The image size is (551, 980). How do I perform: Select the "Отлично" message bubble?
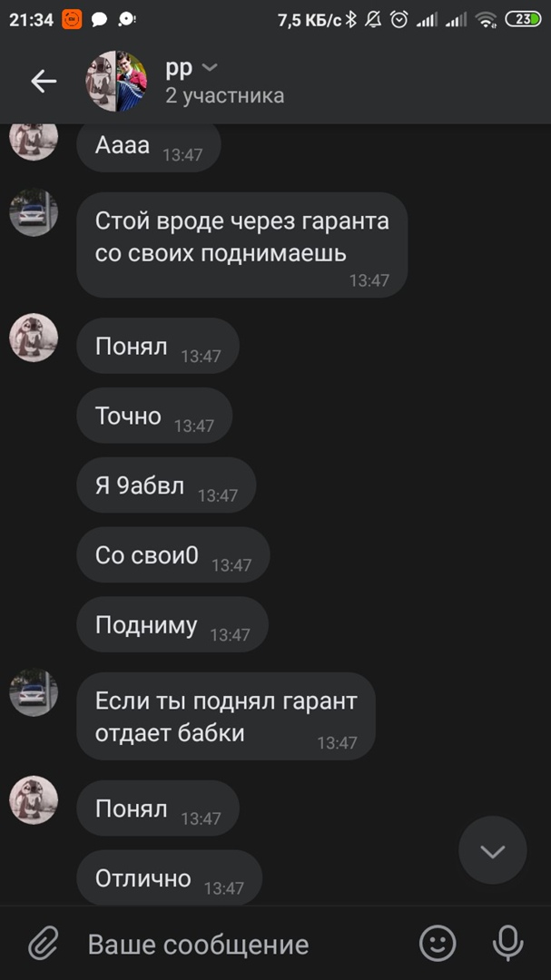point(170,877)
